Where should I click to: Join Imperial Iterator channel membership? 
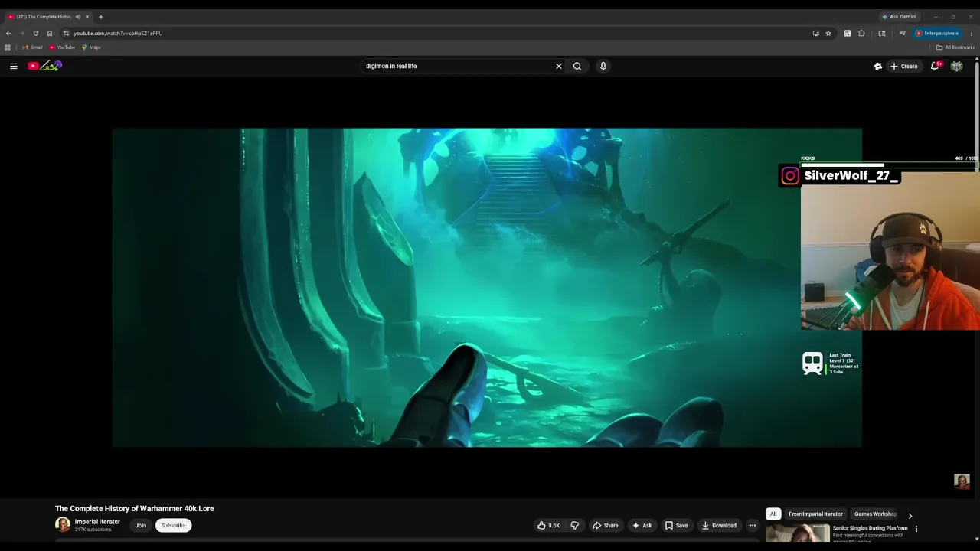pyautogui.click(x=141, y=525)
